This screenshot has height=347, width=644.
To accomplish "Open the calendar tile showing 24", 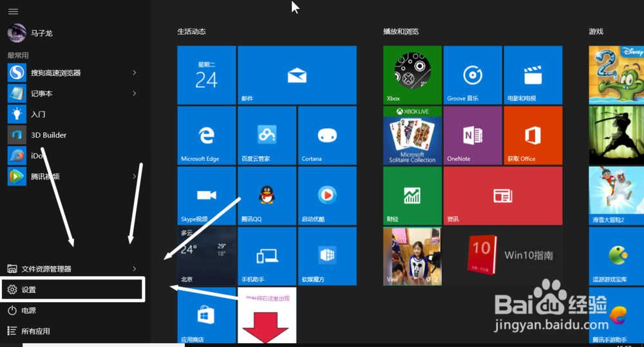I will (x=207, y=75).
